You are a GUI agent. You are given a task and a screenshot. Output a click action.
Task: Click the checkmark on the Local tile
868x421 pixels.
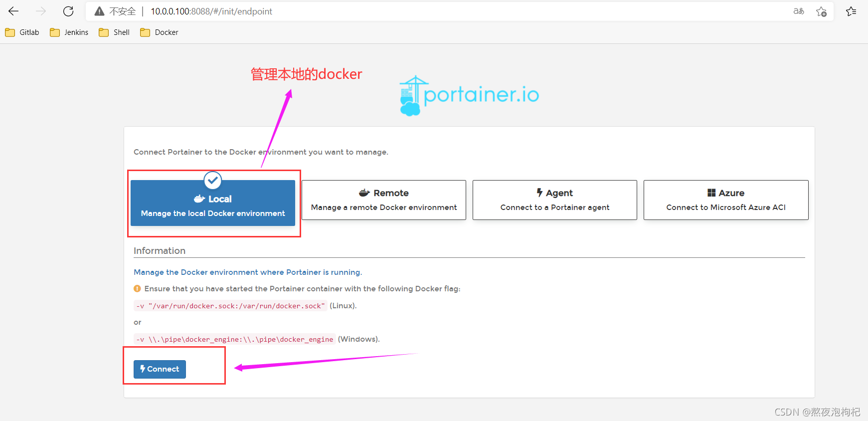[213, 181]
